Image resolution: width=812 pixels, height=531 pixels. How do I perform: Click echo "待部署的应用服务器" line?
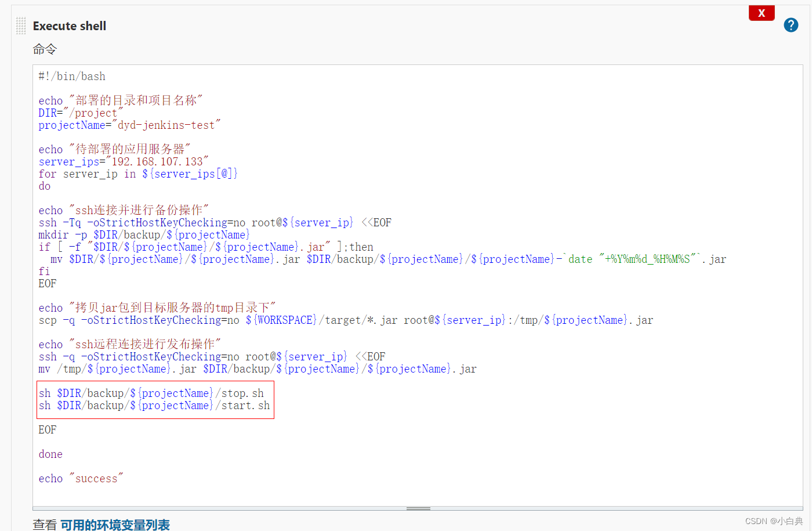pos(114,150)
